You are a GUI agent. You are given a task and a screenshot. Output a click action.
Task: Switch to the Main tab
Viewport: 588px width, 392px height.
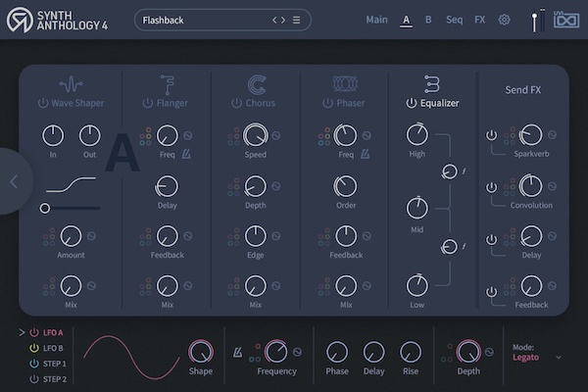376,20
